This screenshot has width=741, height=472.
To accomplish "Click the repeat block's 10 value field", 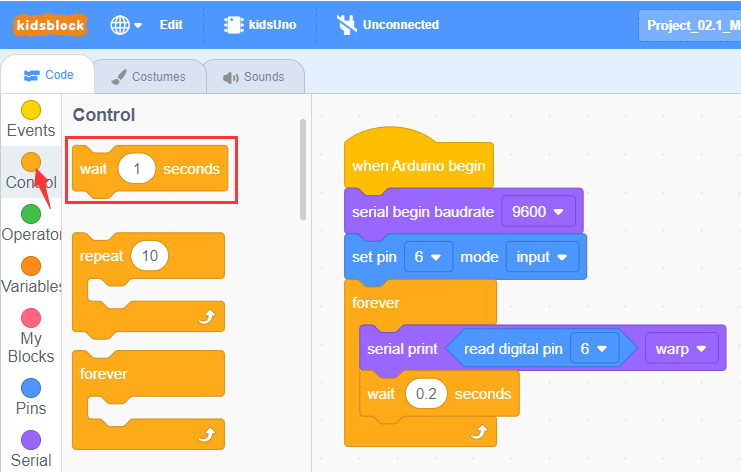I will (x=150, y=256).
